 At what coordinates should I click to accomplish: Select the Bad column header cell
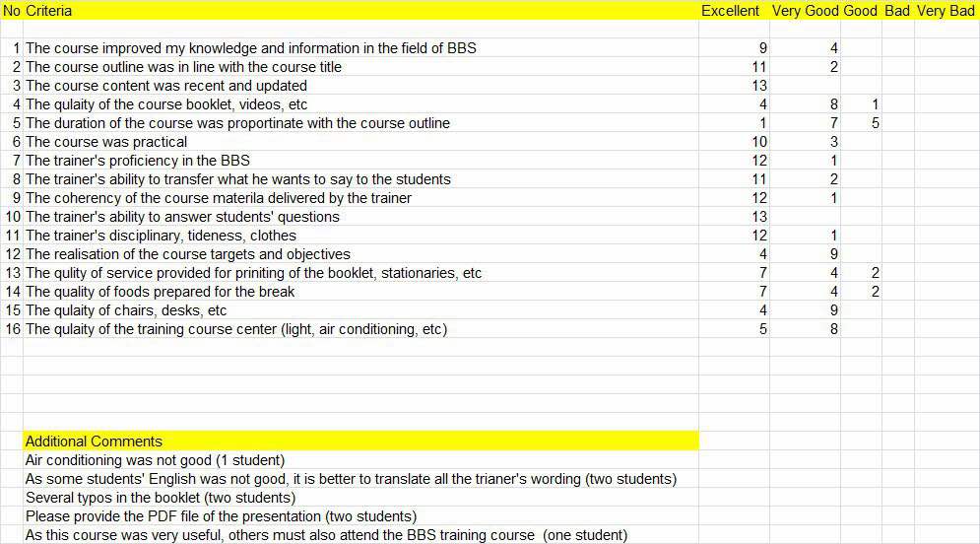point(897,11)
